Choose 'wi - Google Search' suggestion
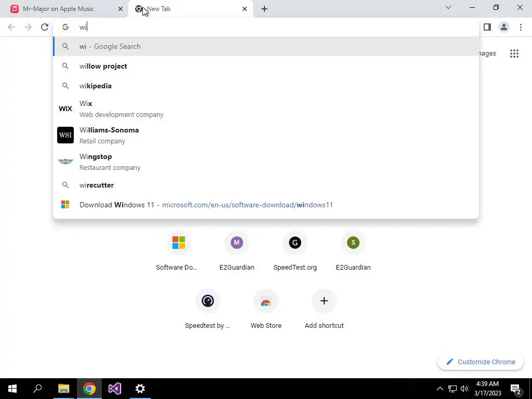 click(266, 46)
